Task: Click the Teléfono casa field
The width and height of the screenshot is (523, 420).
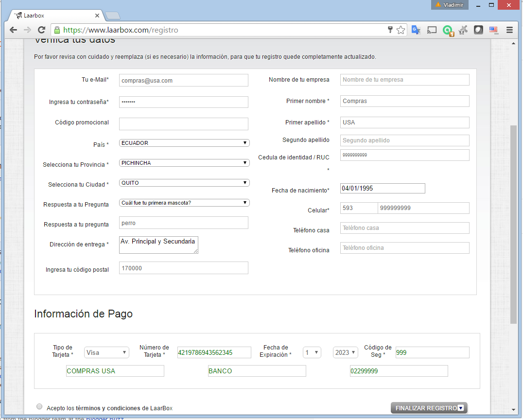Action: pyautogui.click(x=404, y=228)
